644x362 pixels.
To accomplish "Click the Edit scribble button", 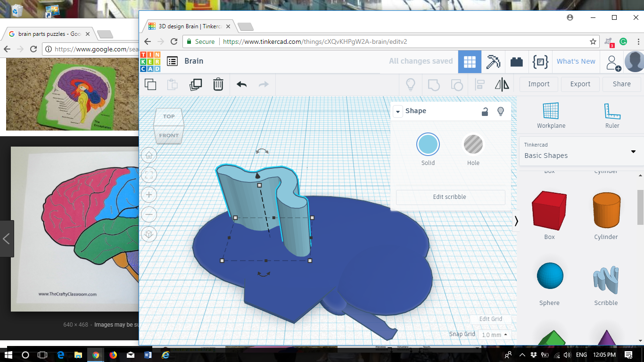I will [x=450, y=197].
